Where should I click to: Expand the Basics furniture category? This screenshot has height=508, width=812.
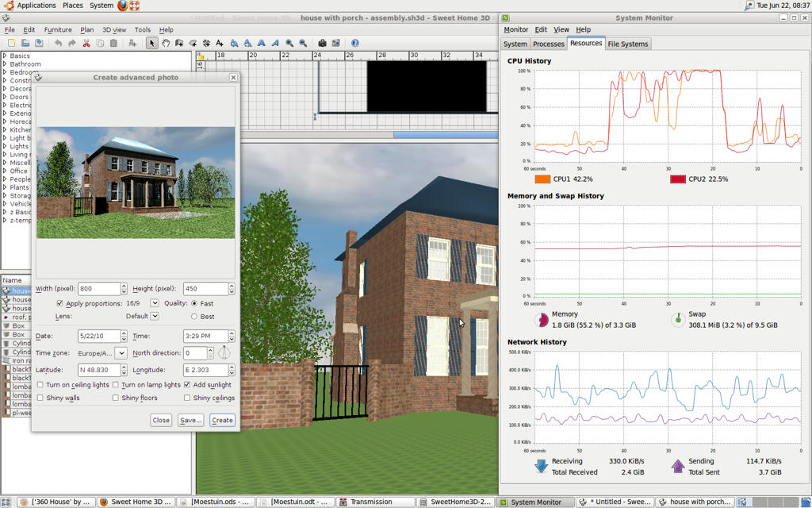pyautogui.click(x=5, y=56)
